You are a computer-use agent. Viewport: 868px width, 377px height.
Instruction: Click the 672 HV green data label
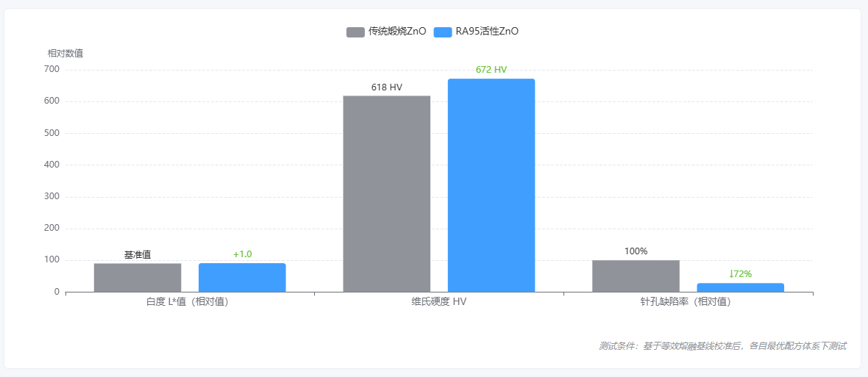[491, 70]
